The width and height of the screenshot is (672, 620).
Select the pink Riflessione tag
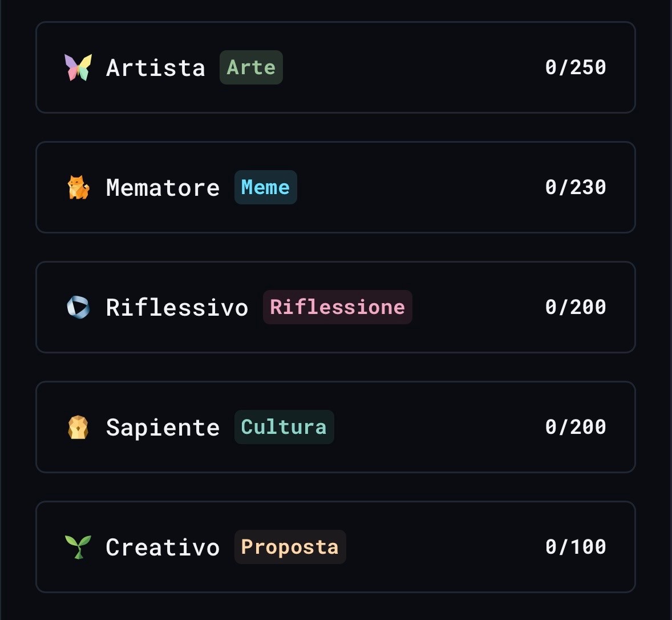337,307
